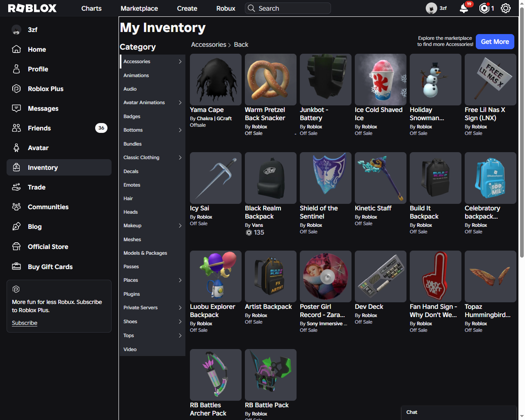Select the Emotes category
Screen dimensions: 525x420
(x=152, y=185)
